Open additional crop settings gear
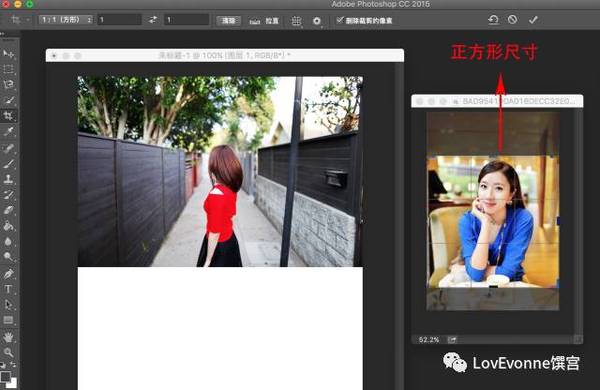The width and height of the screenshot is (600, 390). [x=317, y=21]
